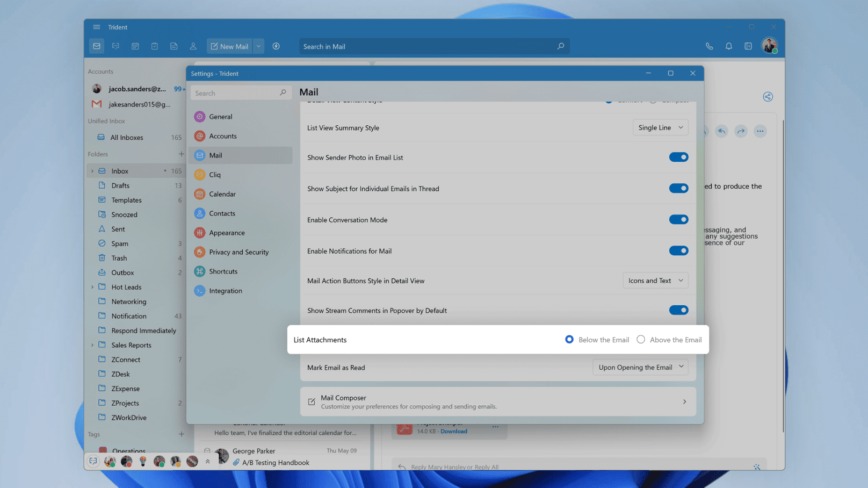Open Calendar settings category
Image resolution: width=868 pixels, height=488 pixels.
click(240, 194)
